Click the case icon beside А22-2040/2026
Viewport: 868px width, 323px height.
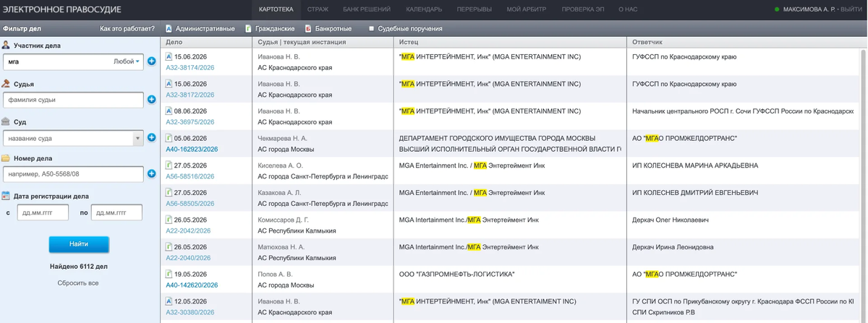[x=169, y=247]
